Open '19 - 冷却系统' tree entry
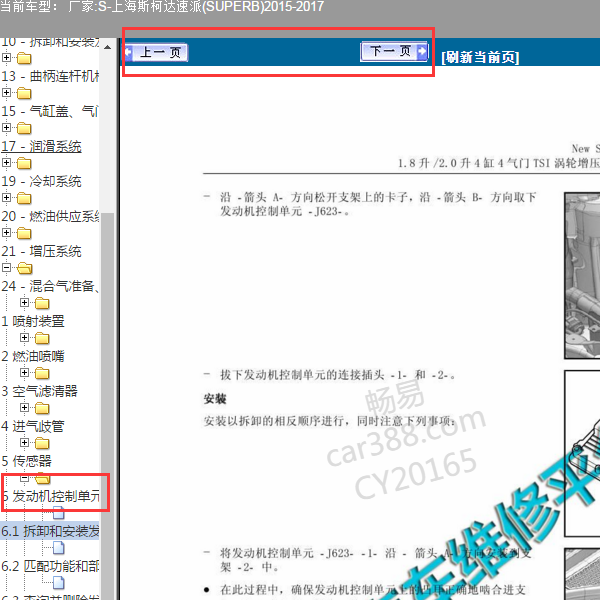The image size is (600, 600). [41, 181]
